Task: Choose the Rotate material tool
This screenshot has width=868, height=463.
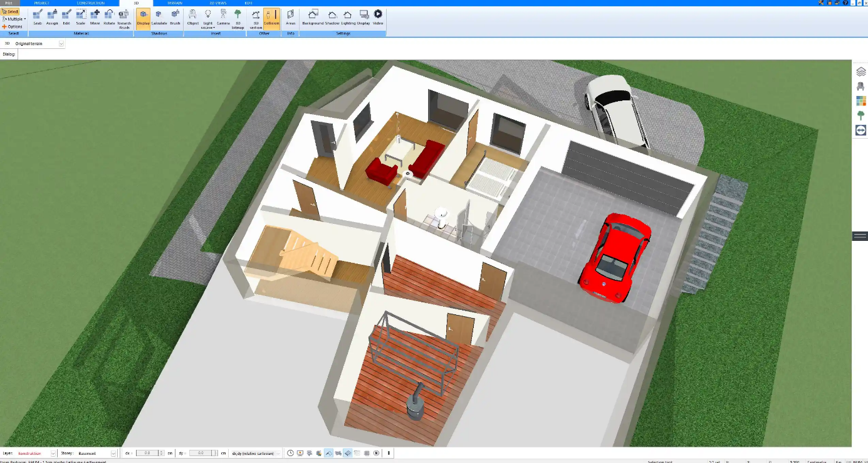Action: [109, 17]
